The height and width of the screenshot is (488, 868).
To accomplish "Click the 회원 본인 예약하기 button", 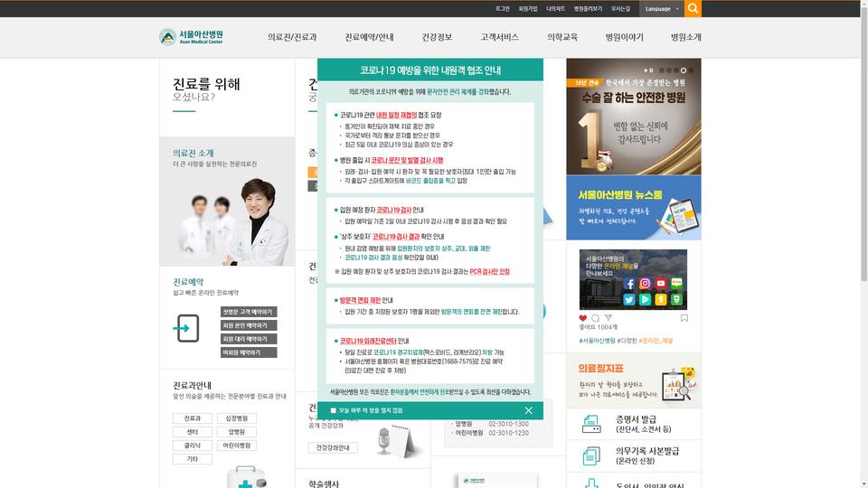I will [249, 325].
